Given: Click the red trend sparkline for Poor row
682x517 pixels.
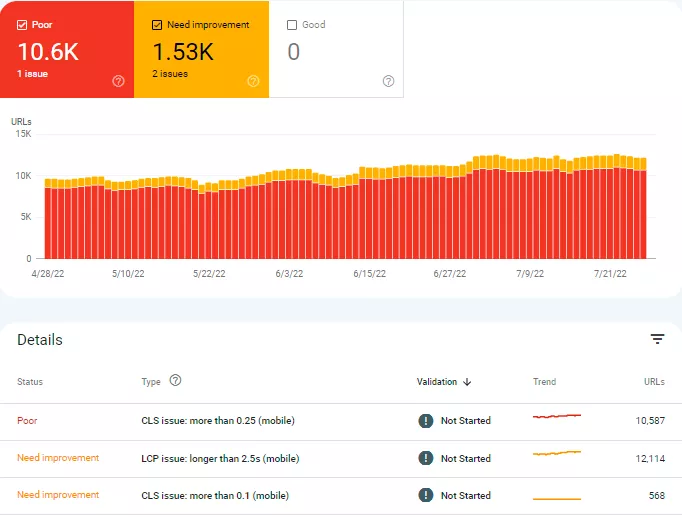Looking at the screenshot, I should coord(557,416).
